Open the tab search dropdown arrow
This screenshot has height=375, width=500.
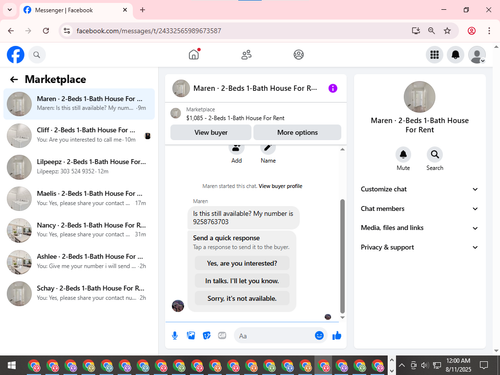[10, 10]
